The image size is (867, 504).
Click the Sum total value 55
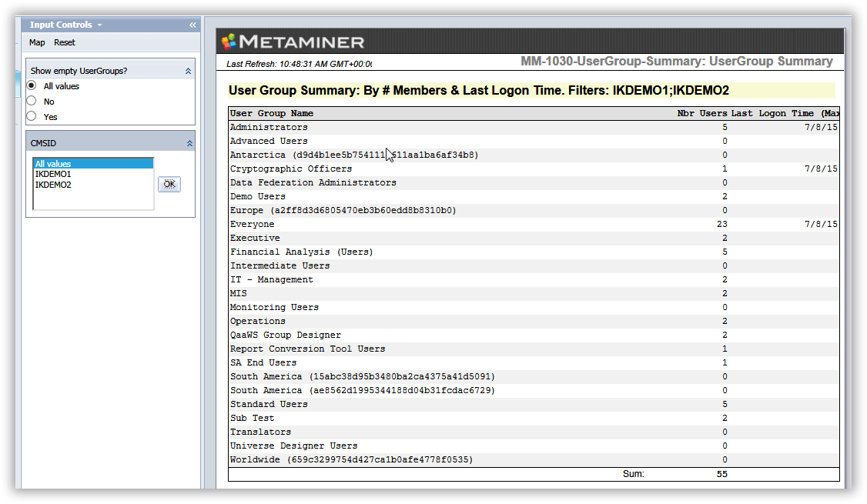721,473
